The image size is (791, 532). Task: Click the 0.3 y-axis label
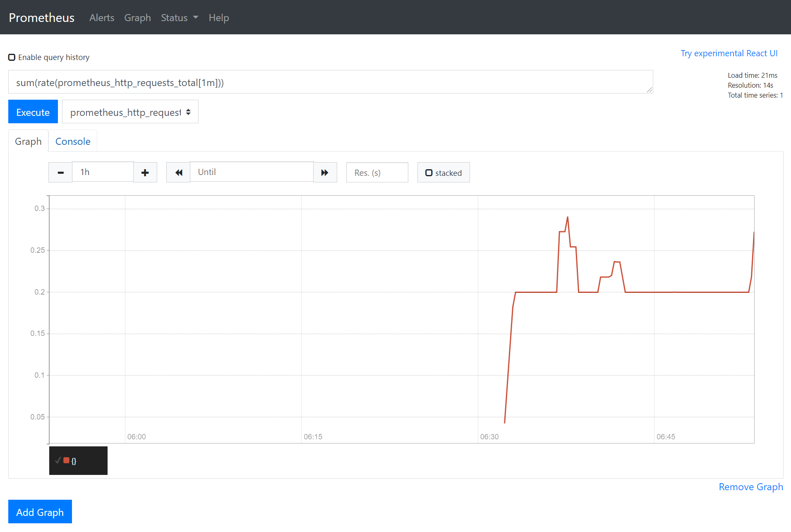(x=40, y=208)
